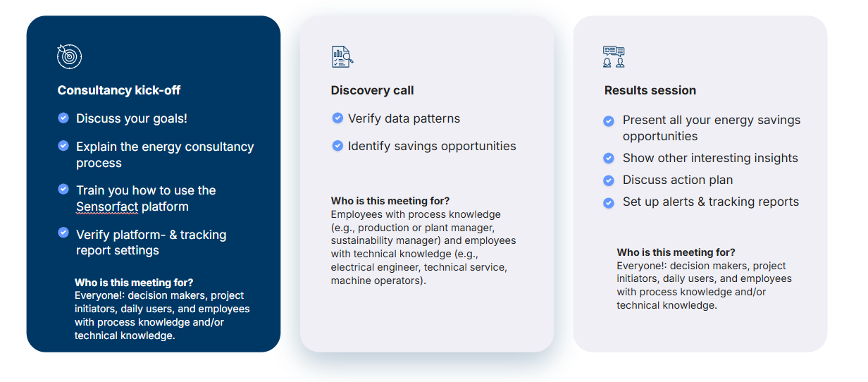The width and height of the screenshot is (868, 382).
Task: Click checkmark beside 'Explain the energy consultancy process'
Action: tap(63, 146)
